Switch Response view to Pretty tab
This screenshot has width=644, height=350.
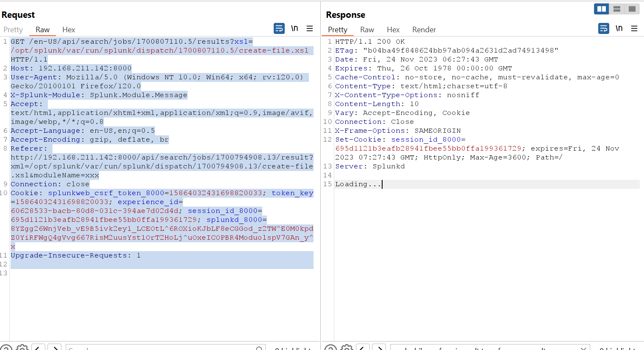pos(338,30)
